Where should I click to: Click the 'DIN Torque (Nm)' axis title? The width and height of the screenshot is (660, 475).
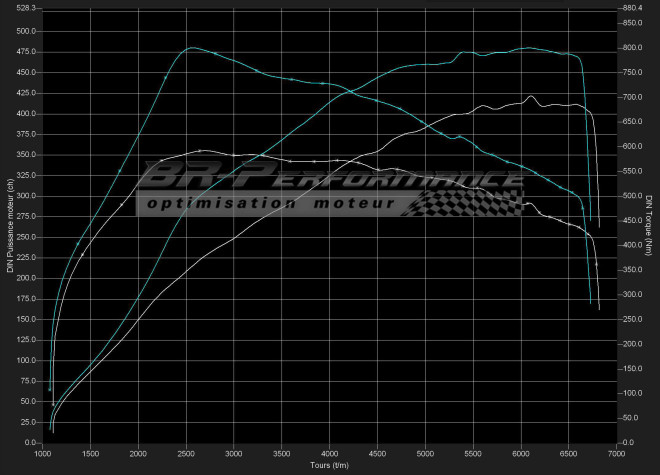pyautogui.click(x=650, y=224)
